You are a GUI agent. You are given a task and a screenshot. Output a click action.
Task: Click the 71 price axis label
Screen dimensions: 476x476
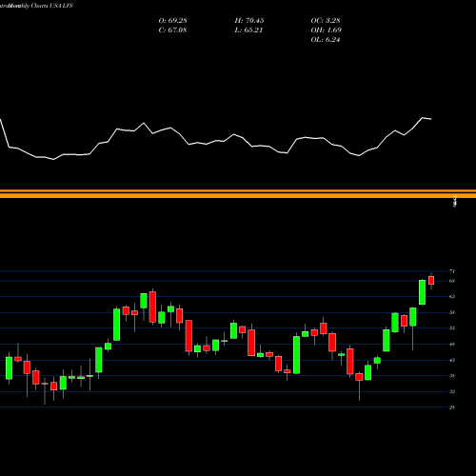[452, 271]
